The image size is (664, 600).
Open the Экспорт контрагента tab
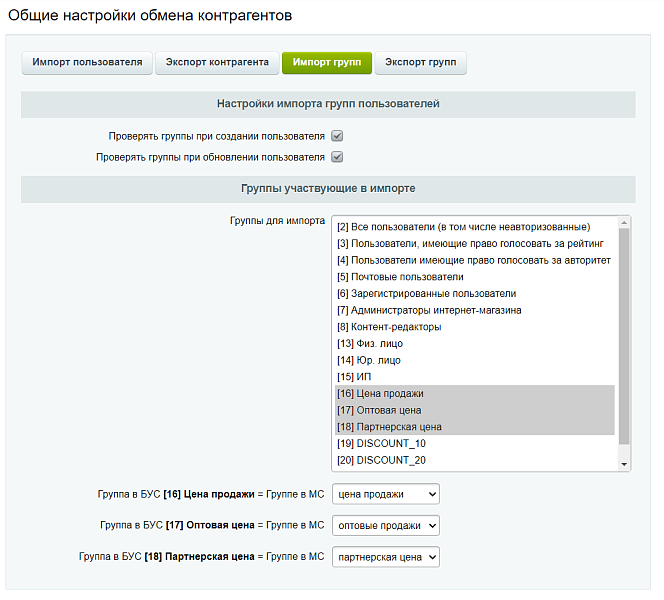pyautogui.click(x=216, y=63)
